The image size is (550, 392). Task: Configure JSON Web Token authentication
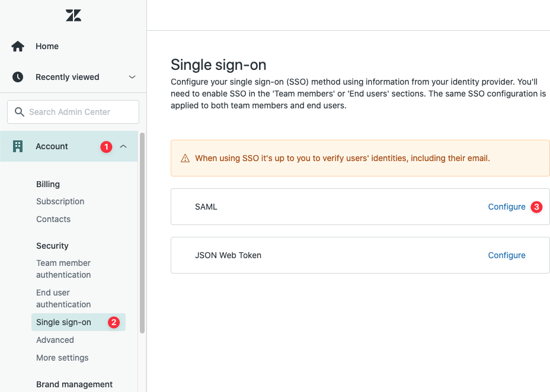coord(506,255)
